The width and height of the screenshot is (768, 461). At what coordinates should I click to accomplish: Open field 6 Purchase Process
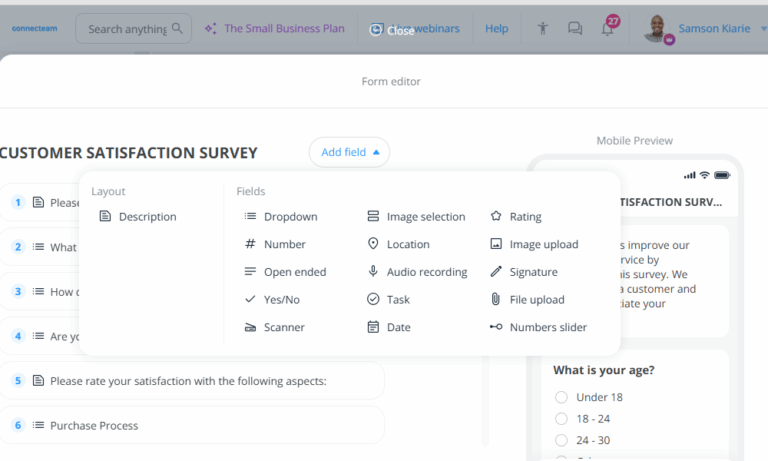pyautogui.click(x=192, y=425)
